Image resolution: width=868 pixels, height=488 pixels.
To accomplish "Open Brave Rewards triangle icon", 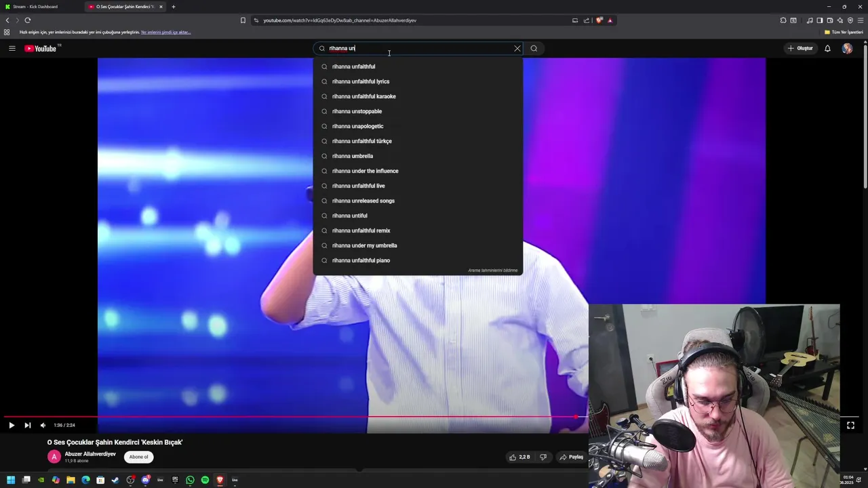I will (x=610, y=20).
